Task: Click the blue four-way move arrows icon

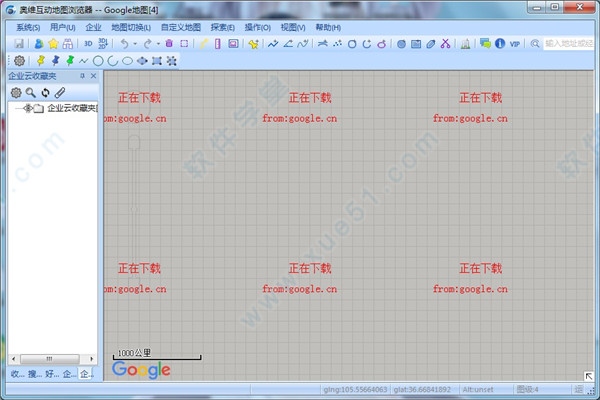Action: tap(142, 61)
